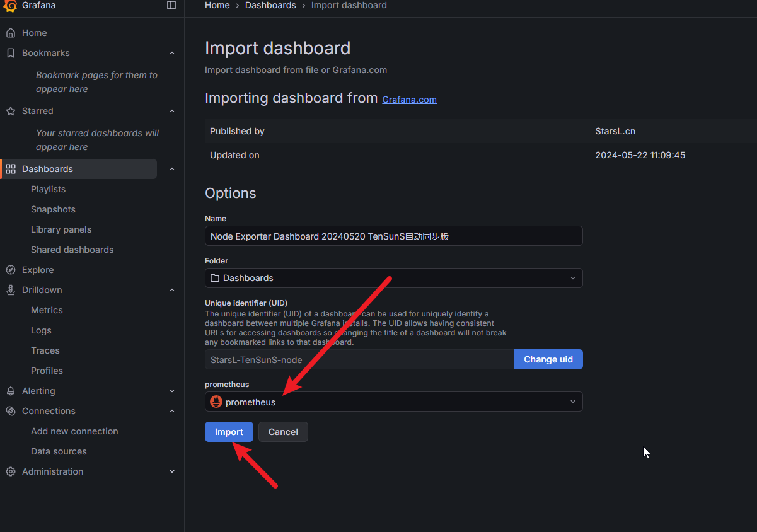Click the Dashboards grid icon

(x=11, y=169)
